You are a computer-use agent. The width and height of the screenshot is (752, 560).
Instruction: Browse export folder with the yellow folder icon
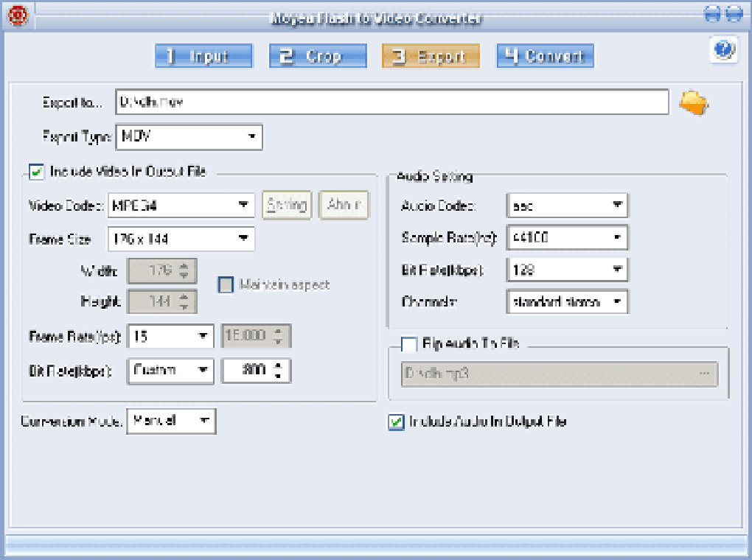[694, 102]
